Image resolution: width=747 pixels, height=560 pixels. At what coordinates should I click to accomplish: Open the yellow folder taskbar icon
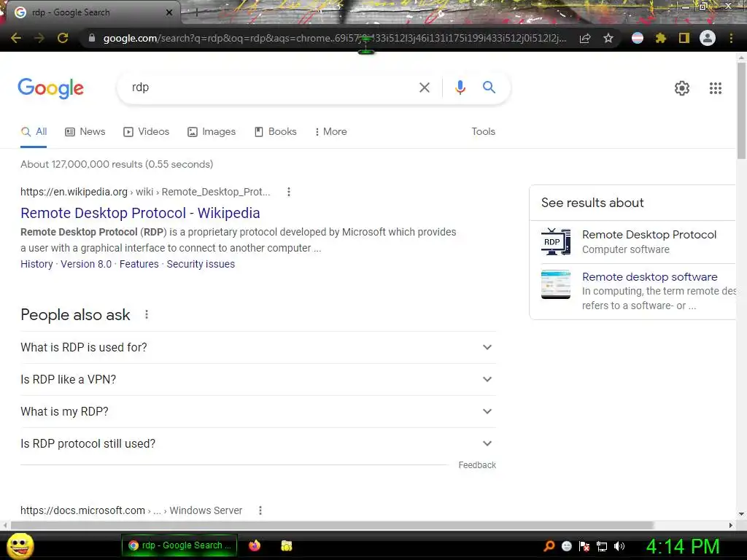(286, 545)
